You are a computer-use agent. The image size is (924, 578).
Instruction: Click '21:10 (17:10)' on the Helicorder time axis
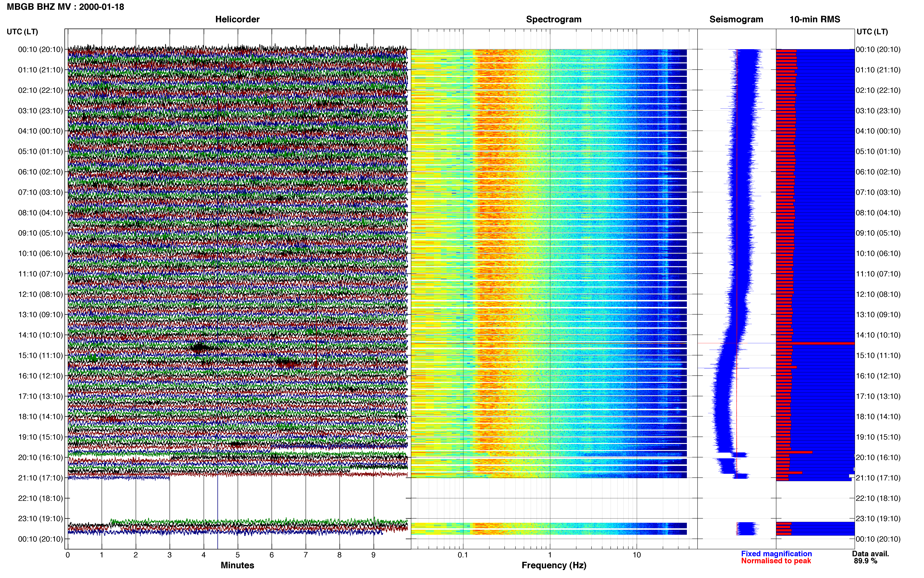(x=41, y=478)
